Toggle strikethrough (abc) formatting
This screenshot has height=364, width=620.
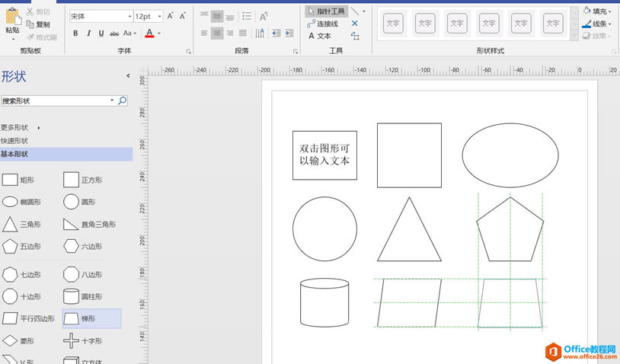click(114, 34)
